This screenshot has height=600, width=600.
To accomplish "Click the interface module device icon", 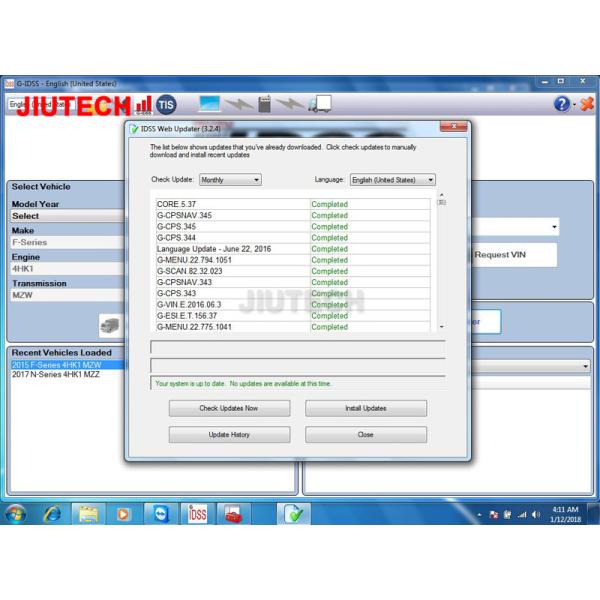I will click(x=264, y=104).
